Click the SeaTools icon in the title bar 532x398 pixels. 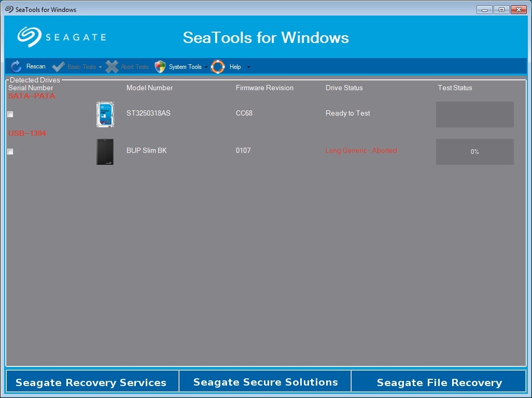(x=9, y=9)
